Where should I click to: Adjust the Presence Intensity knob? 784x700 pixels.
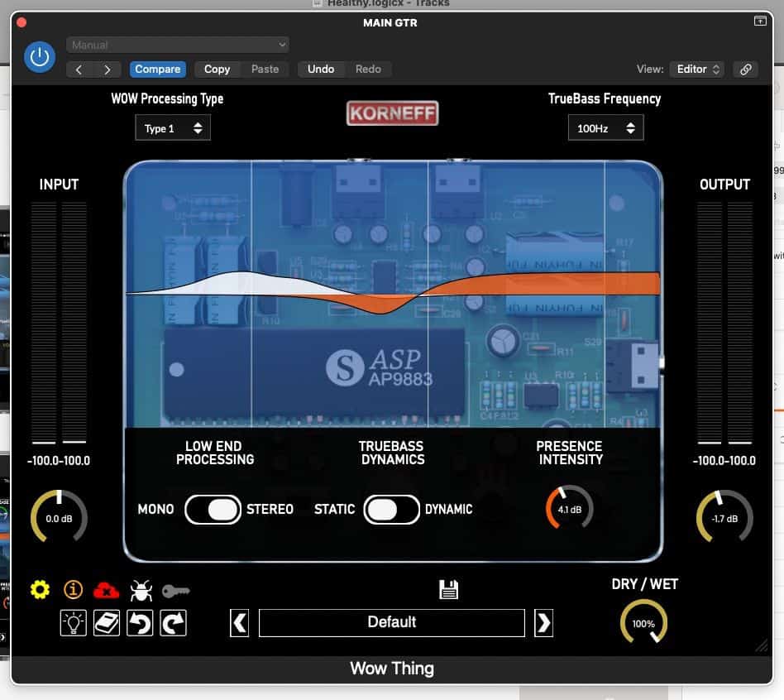tap(570, 509)
